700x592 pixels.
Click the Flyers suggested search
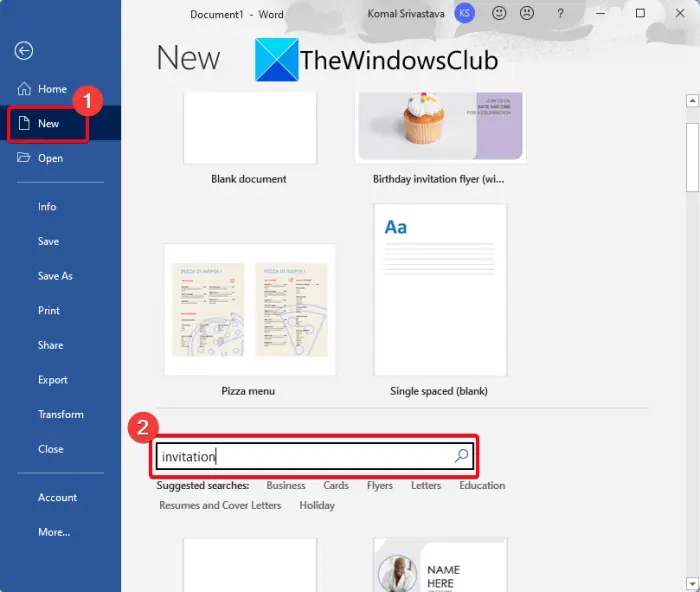(380, 485)
